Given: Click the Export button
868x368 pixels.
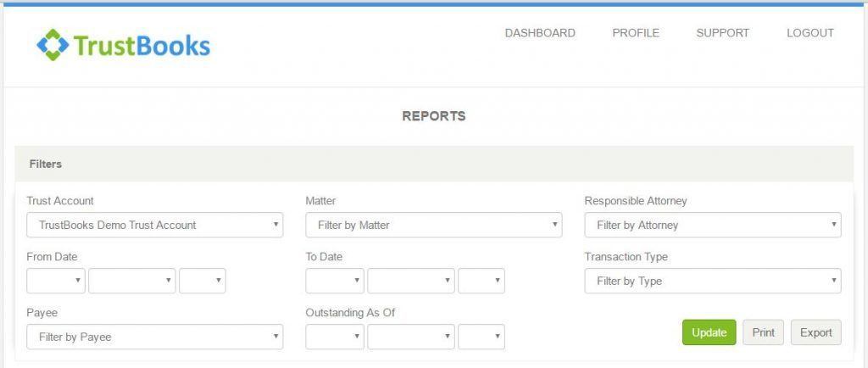Looking at the screenshot, I should pos(815,332).
